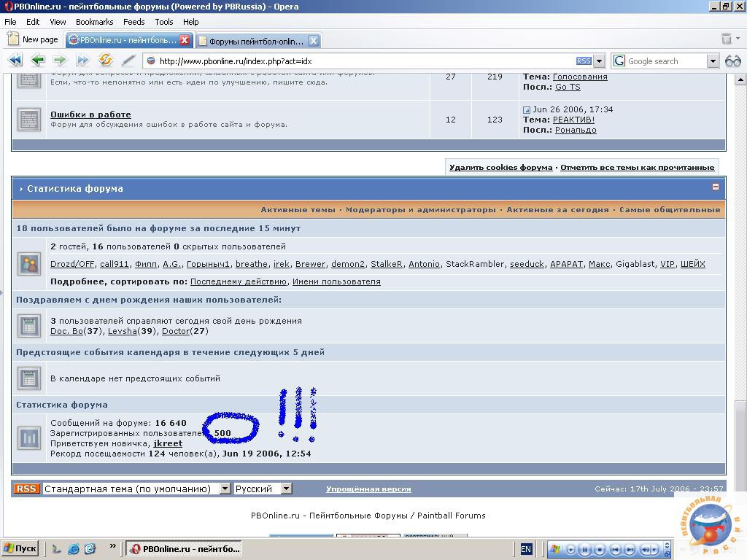Open the Голосования topic link
Viewport: 747px width, 560px height.
point(580,77)
